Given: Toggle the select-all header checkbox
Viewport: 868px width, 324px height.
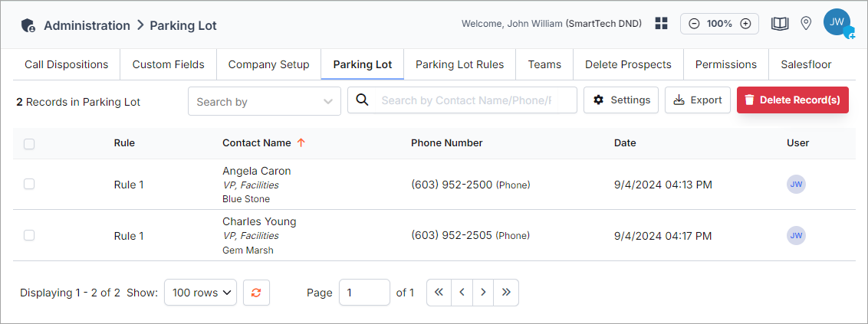Looking at the screenshot, I should click(x=29, y=144).
